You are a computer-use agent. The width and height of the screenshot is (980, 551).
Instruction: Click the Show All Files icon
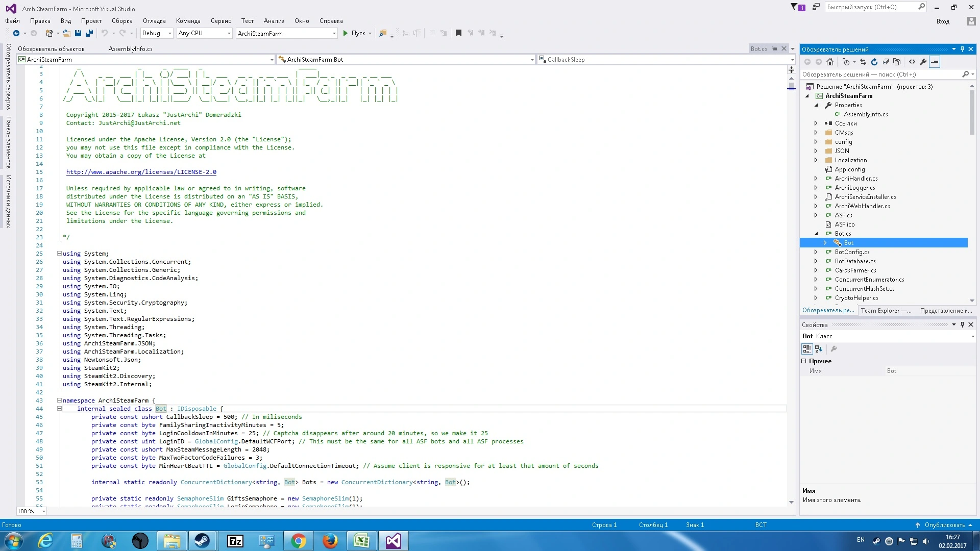click(897, 62)
